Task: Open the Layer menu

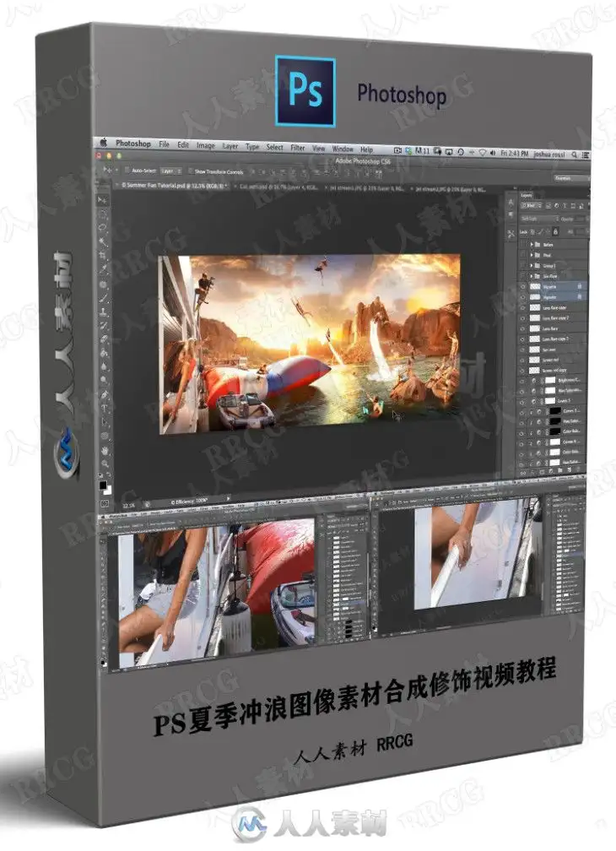Action: (x=230, y=146)
